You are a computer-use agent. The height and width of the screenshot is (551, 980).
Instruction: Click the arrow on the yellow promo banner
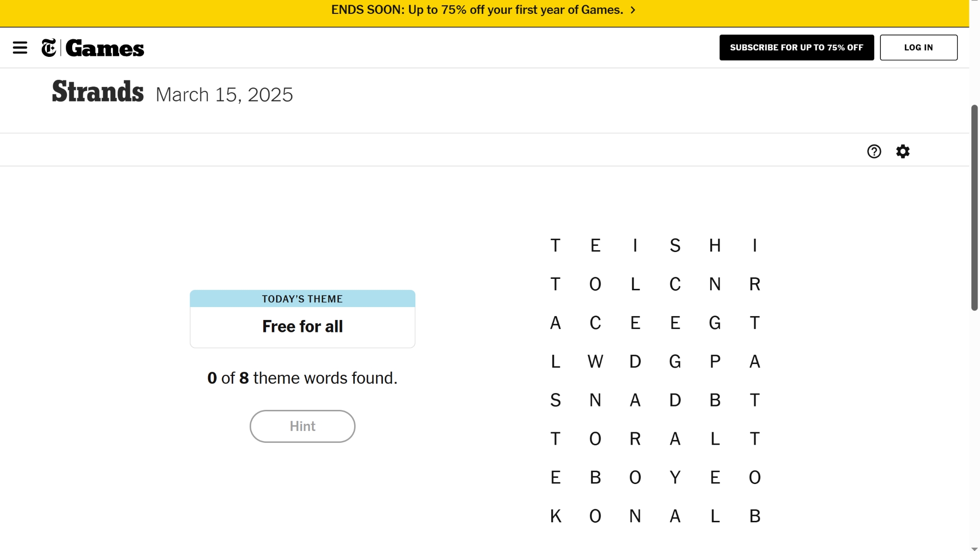[x=633, y=10]
